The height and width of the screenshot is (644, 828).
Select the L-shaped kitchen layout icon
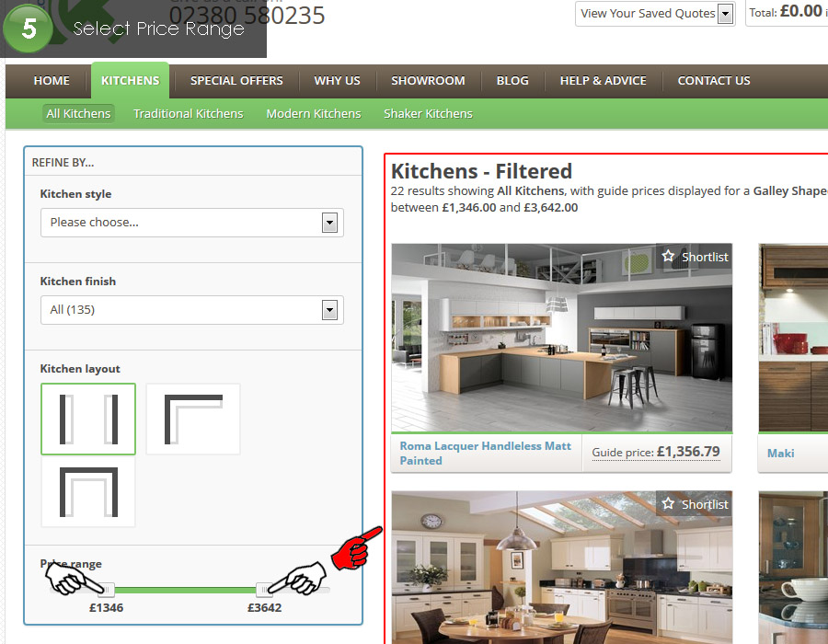193,419
